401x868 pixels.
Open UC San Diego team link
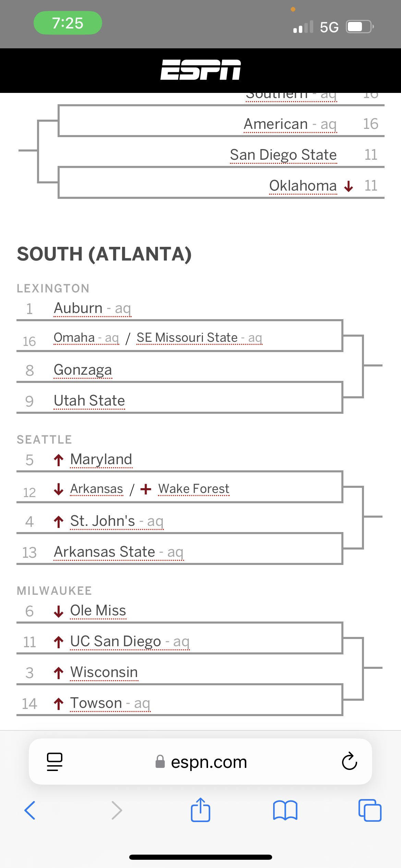pos(116,641)
